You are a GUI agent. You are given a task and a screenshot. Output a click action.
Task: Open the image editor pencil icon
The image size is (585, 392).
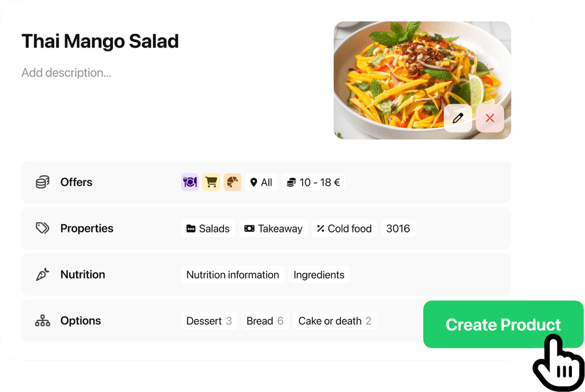click(457, 118)
